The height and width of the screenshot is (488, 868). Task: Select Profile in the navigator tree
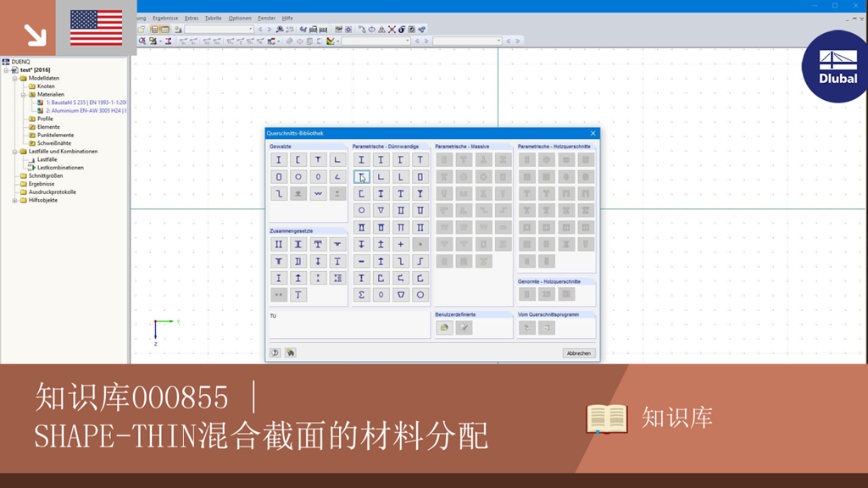coord(45,119)
